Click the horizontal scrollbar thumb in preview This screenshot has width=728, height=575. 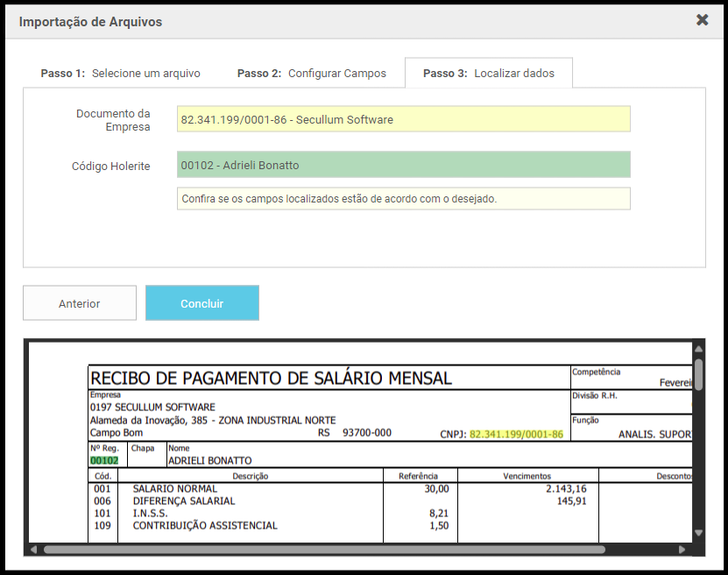(324, 550)
